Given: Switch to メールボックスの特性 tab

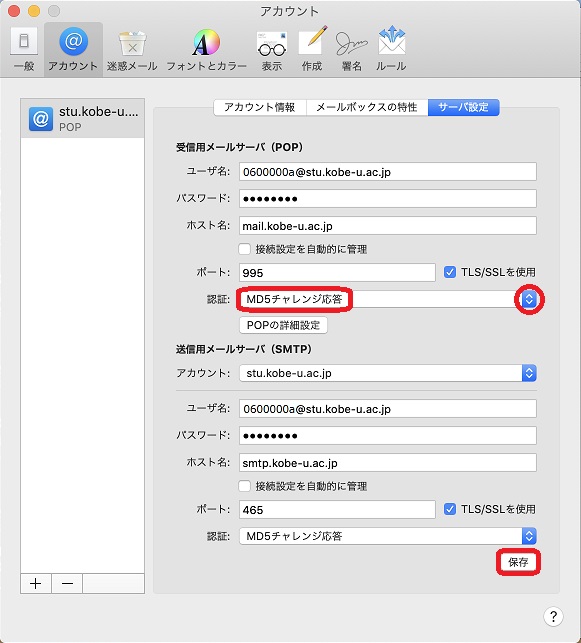Looking at the screenshot, I should pyautogui.click(x=367, y=107).
